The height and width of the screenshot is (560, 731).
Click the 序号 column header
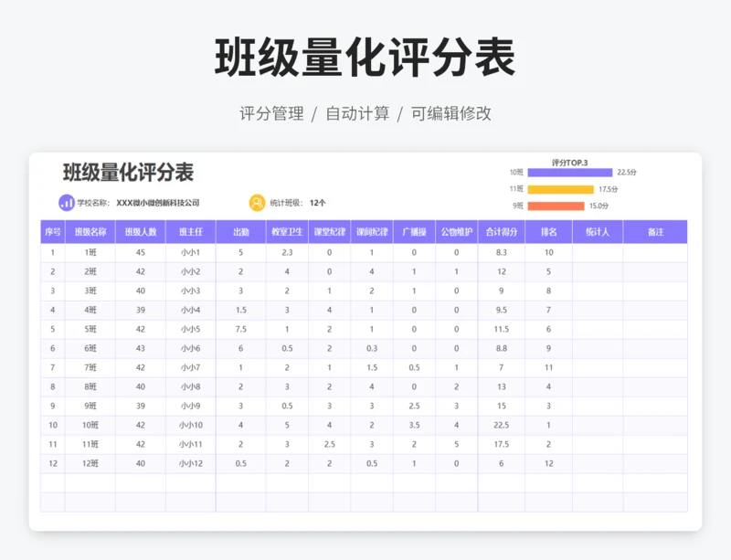pyautogui.click(x=52, y=232)
